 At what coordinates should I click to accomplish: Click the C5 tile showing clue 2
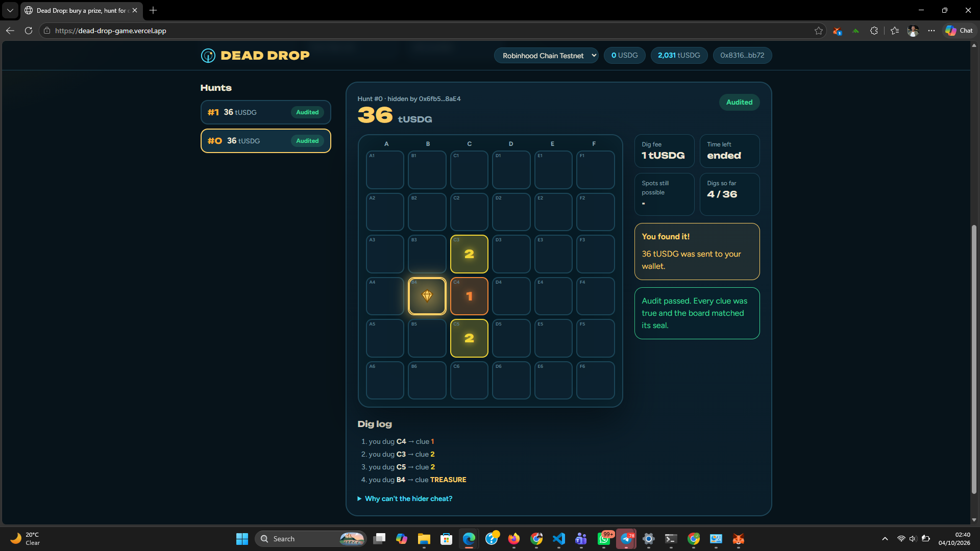click(x=469, y=338)
